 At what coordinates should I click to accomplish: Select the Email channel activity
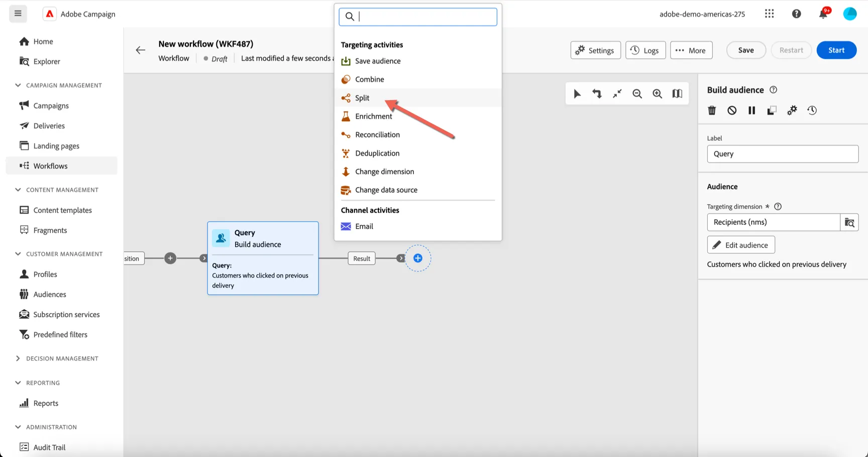[418, 226]
